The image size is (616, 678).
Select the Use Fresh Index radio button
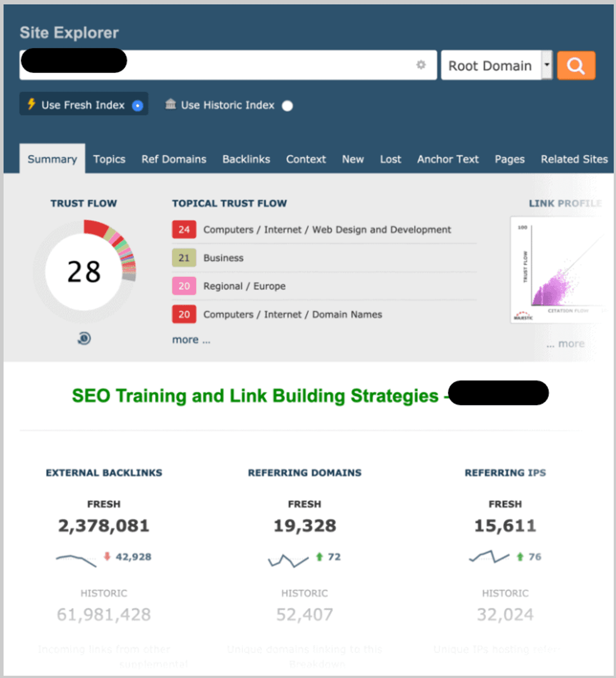[138, 105]
